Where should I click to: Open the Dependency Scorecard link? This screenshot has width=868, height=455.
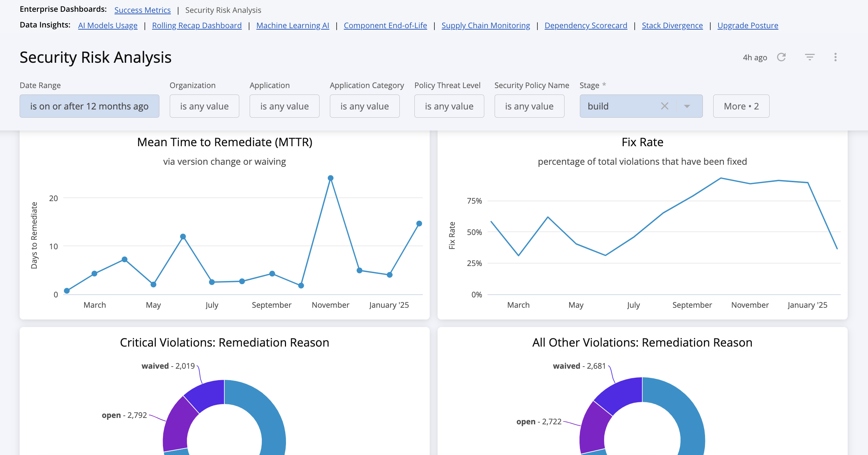[x=586, y=25]
